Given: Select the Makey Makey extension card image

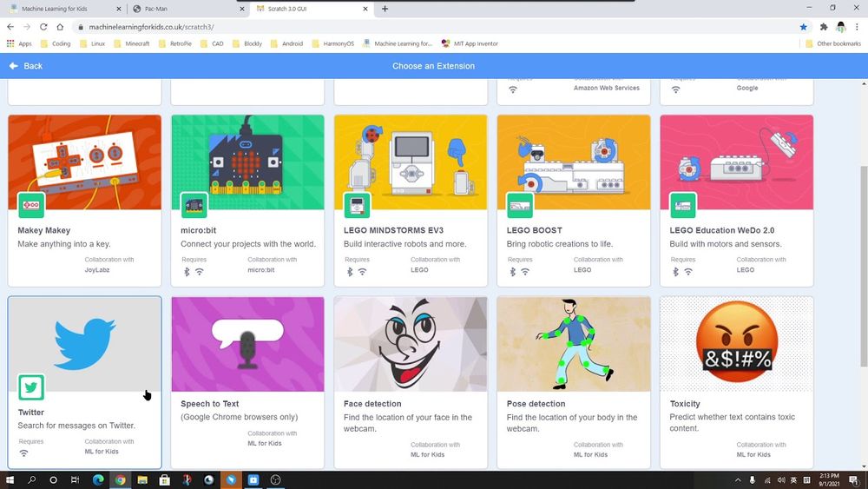Looking at the screenshot, I should 85,162.
